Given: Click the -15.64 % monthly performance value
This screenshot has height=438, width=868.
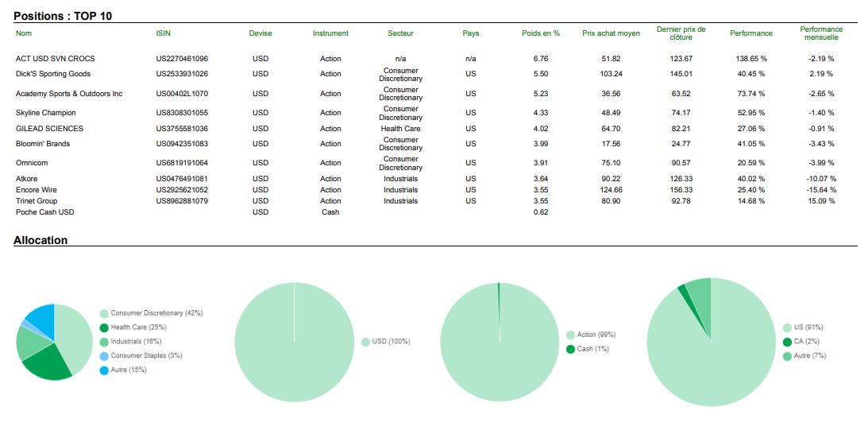Looking at the screenshot, I should point(821,190).
